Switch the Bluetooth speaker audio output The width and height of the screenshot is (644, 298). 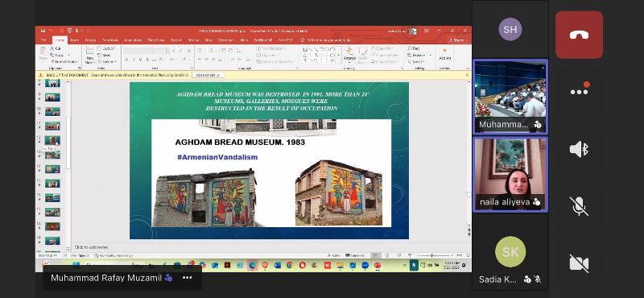pos(579,149)
